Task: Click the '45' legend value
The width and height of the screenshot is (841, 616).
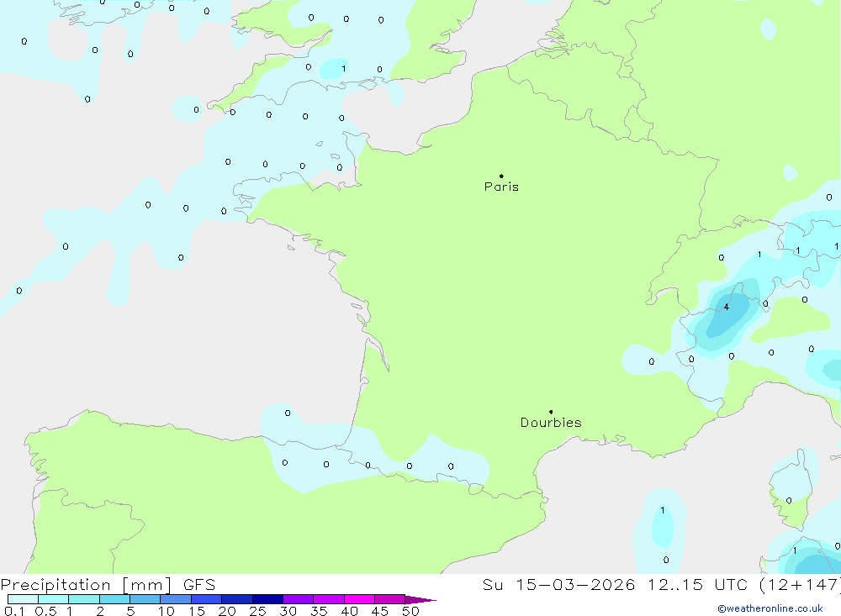Action: coord(380,611)
